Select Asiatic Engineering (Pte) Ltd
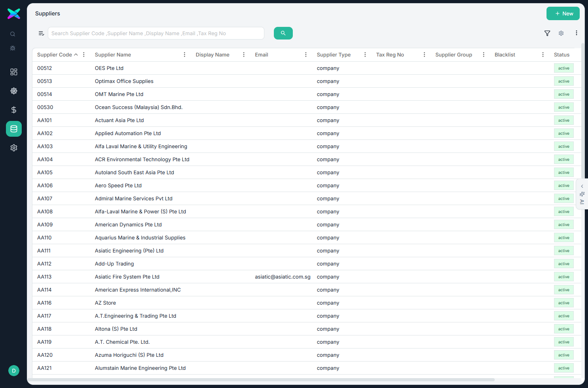Screen dimensions: 588x388 point(129,251)
